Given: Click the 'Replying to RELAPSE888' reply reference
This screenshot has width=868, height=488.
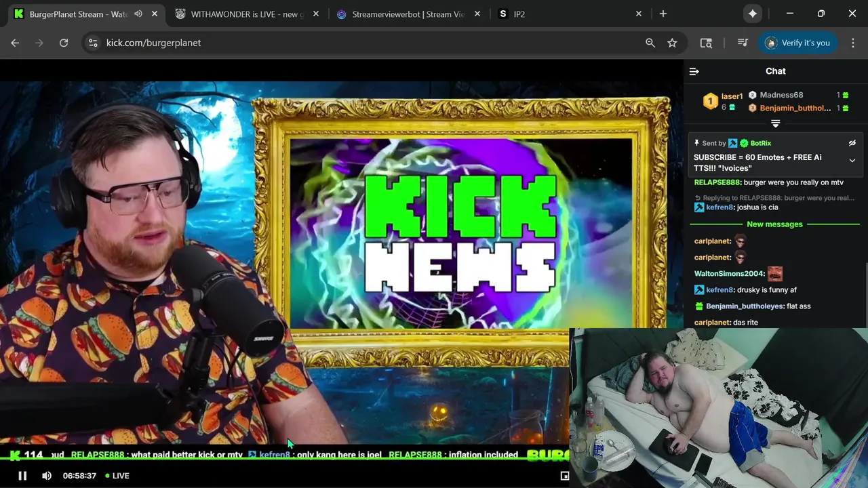Looking at the screenshot, I should tap(774, 198).
